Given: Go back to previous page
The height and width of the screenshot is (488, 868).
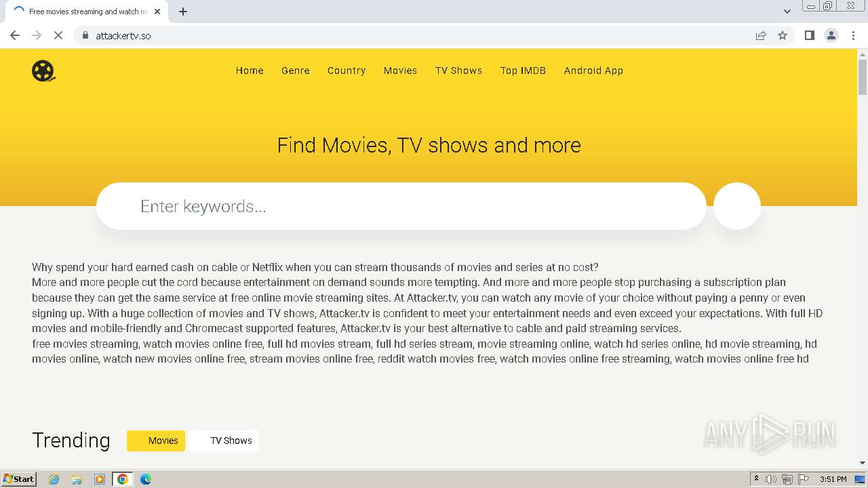Looking at the screenshot, I should point(15,35).
